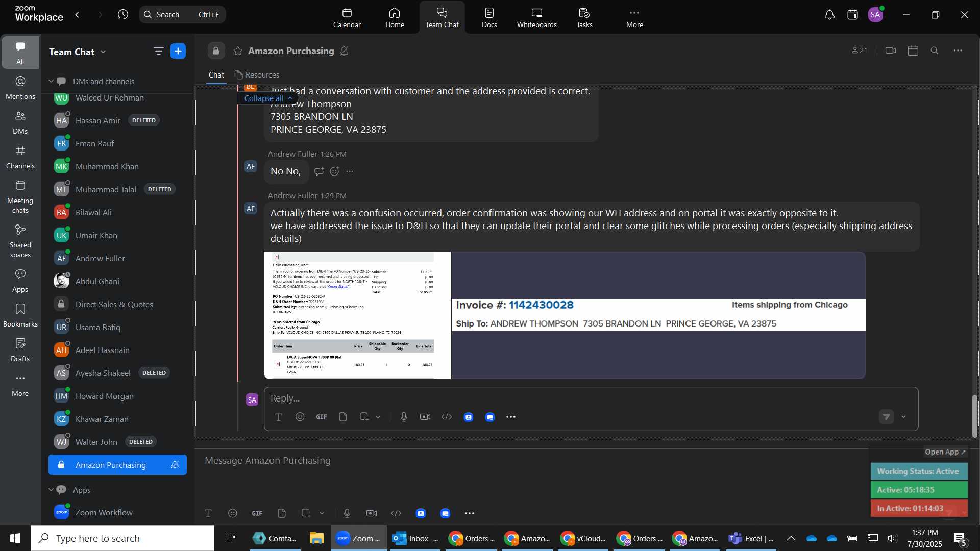Click the chat vertical scrollbar
Image resolution: width=980 pixels, height=551 pixels.
tap(975, 416)
